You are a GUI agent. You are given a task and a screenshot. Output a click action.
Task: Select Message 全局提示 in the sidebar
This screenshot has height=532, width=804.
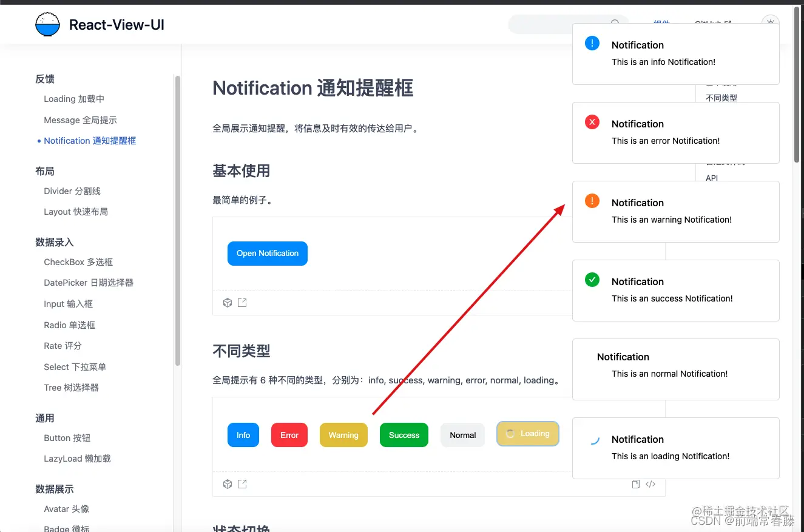(80, 120)
